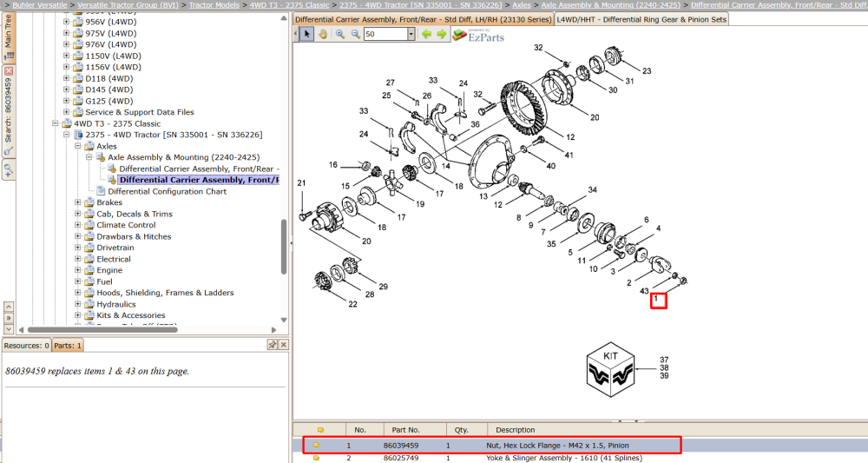This screenshot has height=463, width=868.
Task: Activate the hand pan tool
Action: click(x=323, y=35)
